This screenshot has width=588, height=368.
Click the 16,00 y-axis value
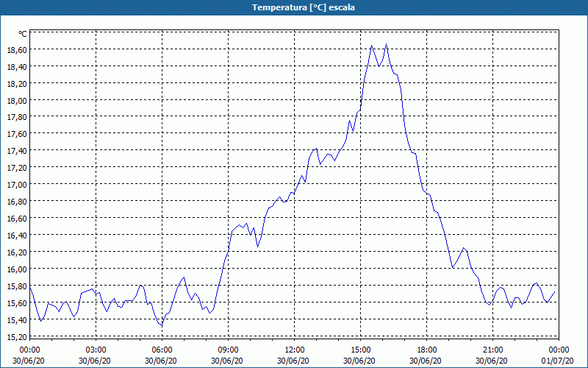pyautogui.click(x=17, y=269)
